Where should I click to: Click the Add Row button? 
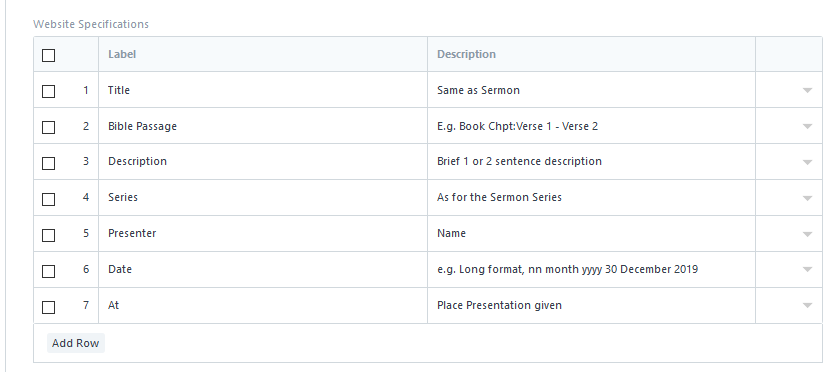tap(76, 343)
